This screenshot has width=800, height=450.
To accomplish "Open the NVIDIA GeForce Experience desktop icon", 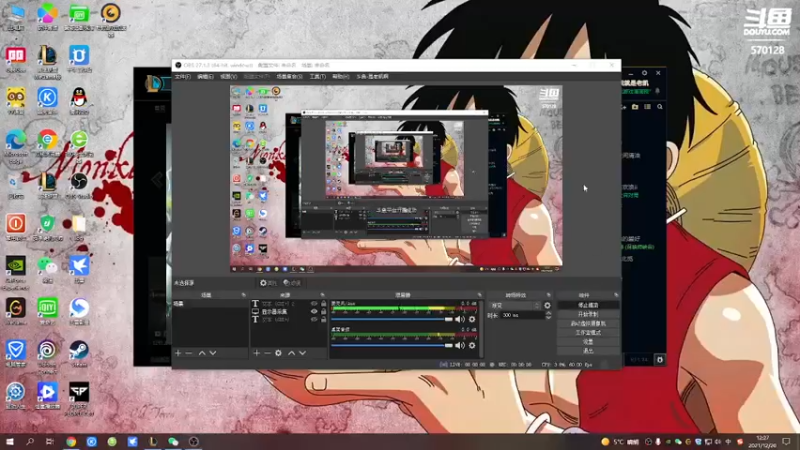I will (16, 272).
